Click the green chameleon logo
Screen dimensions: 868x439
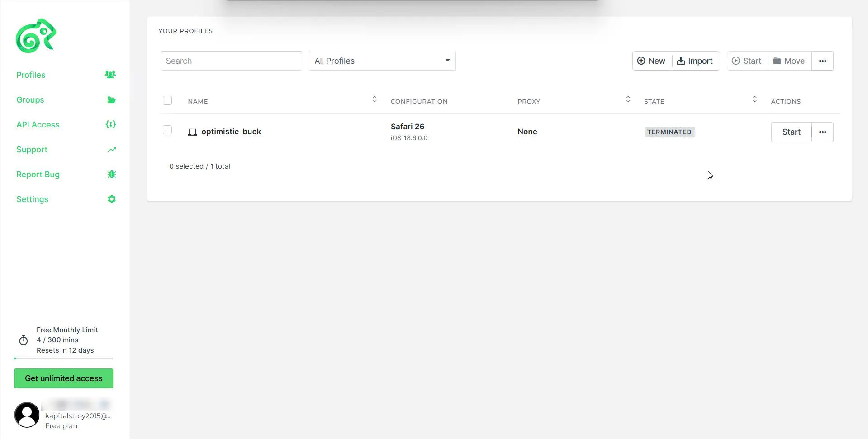[36, 36]
